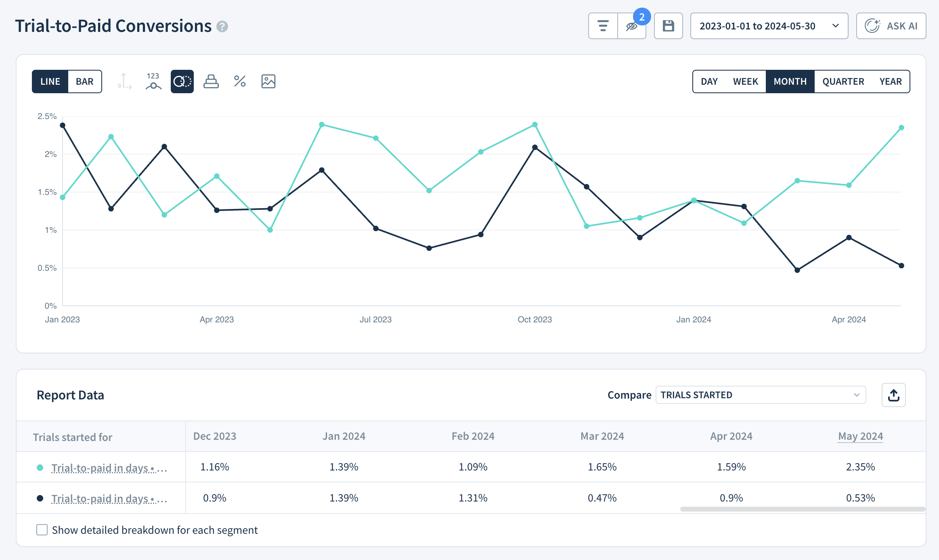The width and height of the screenshot is (939, 560).
Task: Click the dark Trial-to-paid in days link
Action: coord(109,498)
